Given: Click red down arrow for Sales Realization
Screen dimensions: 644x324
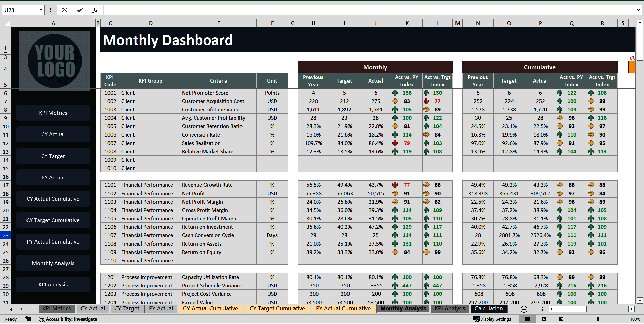Looking at the screenshot, I should (395, 143).
